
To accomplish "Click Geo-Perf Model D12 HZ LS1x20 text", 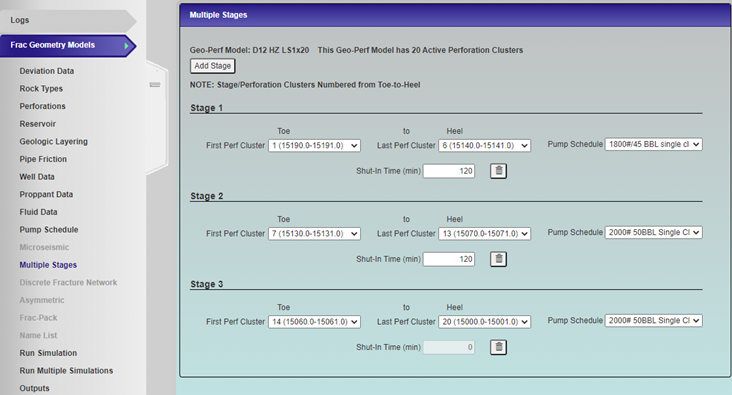I will pyautogui.click(x=249, y=50).
